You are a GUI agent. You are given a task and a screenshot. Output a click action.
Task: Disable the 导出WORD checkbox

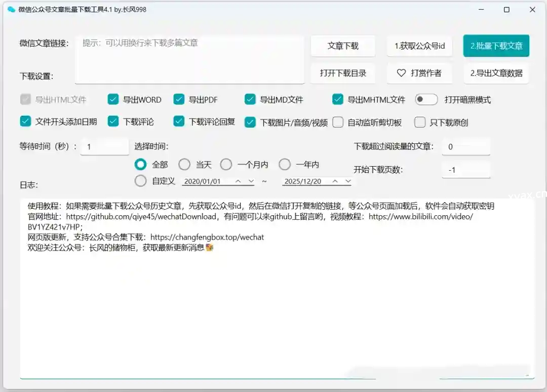tap(113, 99)
